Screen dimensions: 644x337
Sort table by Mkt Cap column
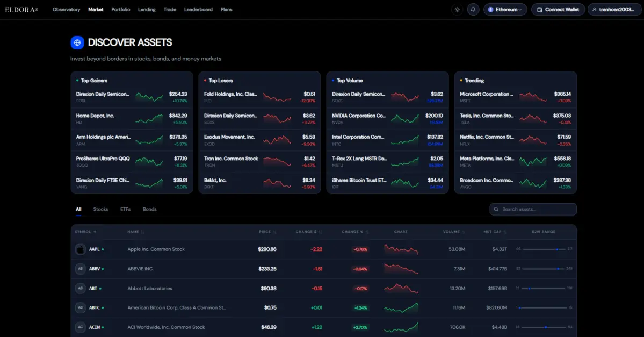tap(495, 232)
